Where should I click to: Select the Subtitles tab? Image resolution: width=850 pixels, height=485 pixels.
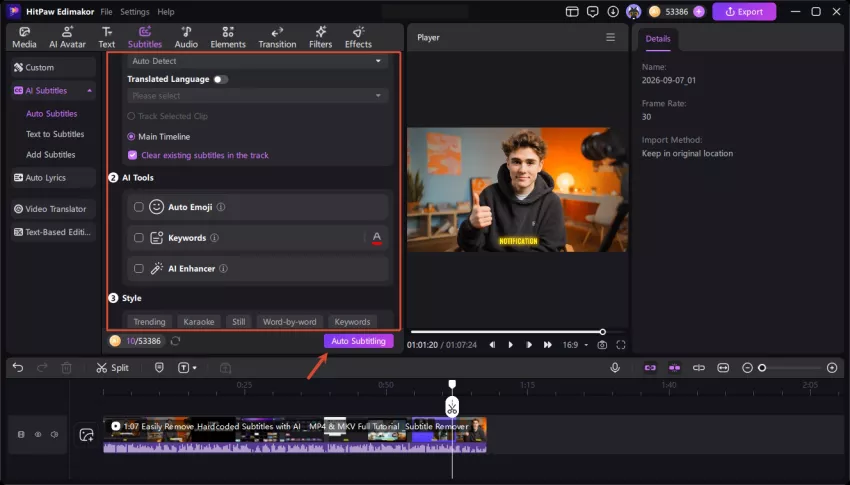coord(145,37)
